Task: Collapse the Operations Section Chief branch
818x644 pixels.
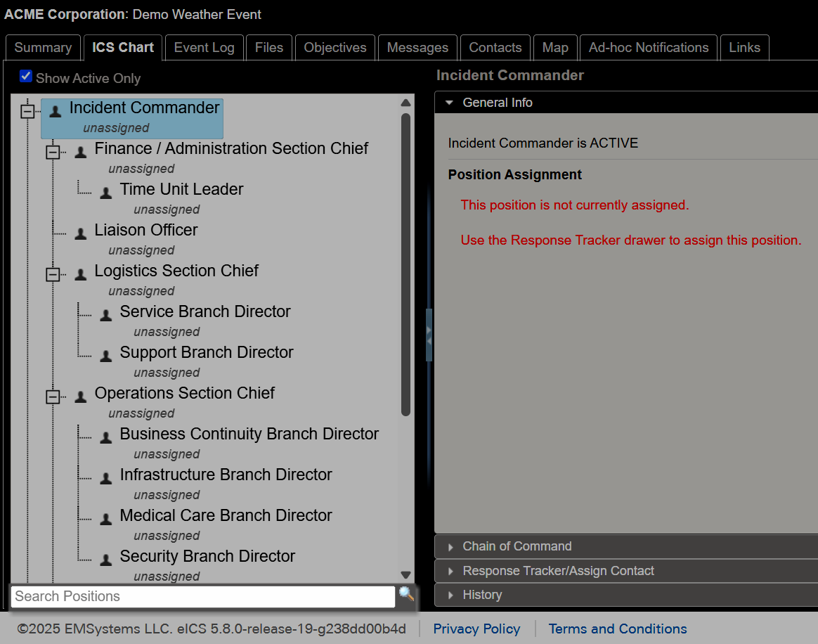Action: 54,396
